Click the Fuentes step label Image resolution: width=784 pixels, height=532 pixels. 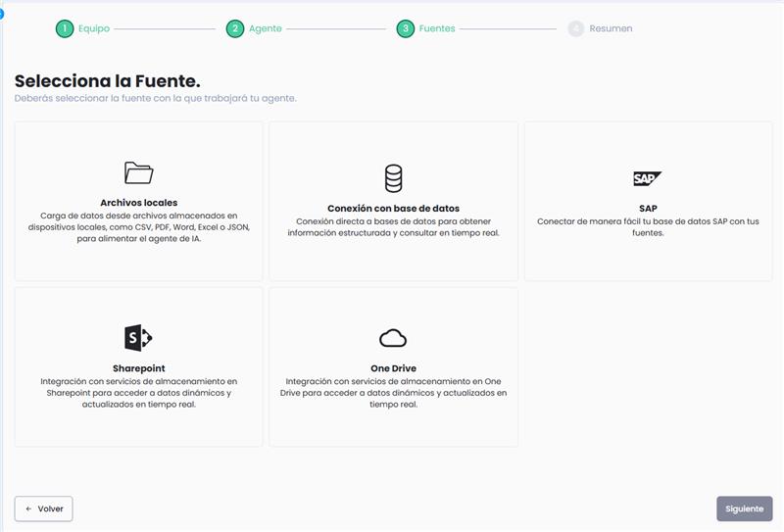(x=437, y=28)
